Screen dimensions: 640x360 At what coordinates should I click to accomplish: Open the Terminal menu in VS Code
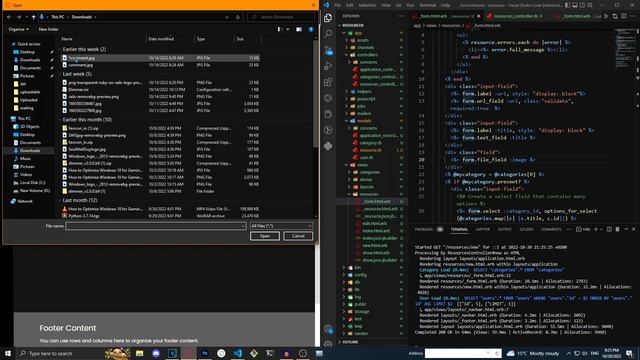[x=427, y=5]
